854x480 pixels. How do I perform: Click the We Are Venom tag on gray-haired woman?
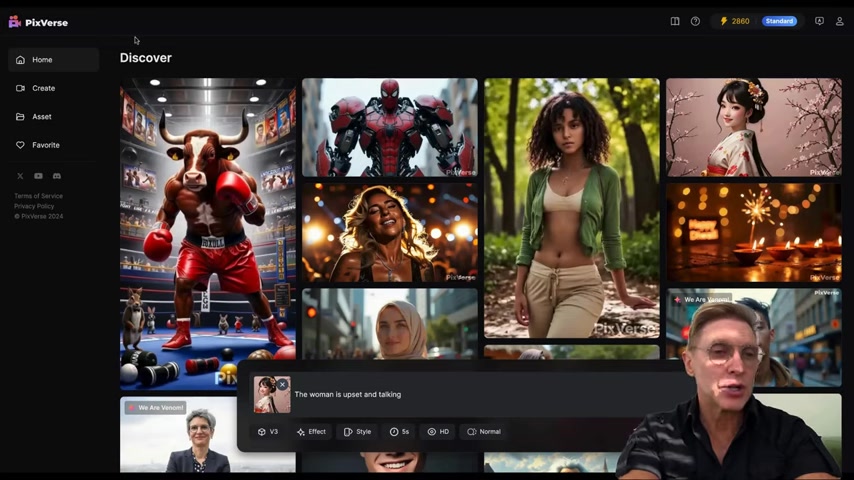click(155, 408)
